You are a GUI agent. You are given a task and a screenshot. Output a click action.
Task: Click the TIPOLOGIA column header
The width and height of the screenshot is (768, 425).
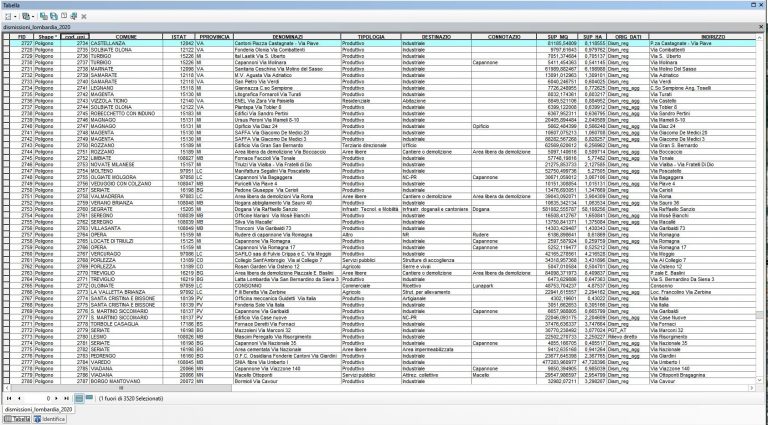coord(371,37)
